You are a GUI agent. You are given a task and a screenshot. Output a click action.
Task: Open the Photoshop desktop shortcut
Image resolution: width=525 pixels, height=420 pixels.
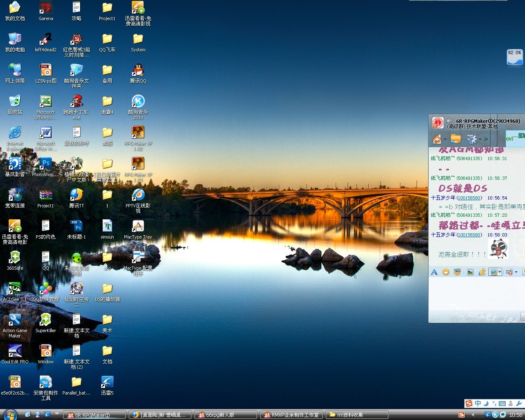click(46, 167)
